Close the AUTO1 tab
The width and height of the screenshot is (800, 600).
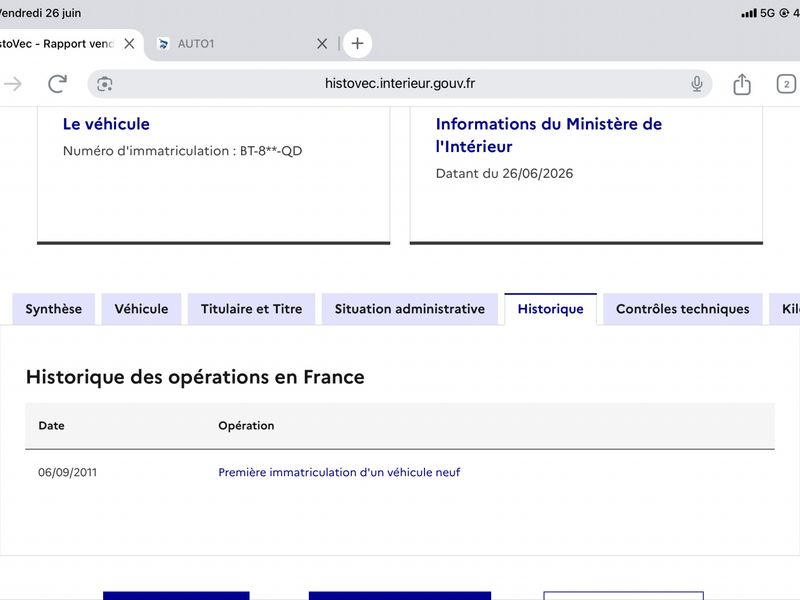[x=322, y=44]
